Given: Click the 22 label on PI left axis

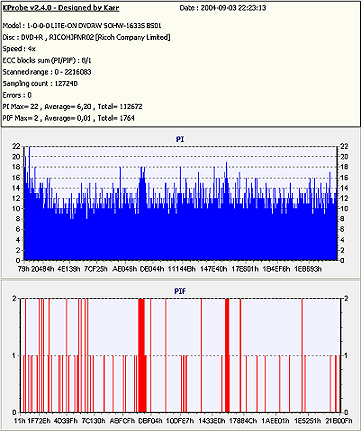Looking at the screenshot, I should [16, 146].
